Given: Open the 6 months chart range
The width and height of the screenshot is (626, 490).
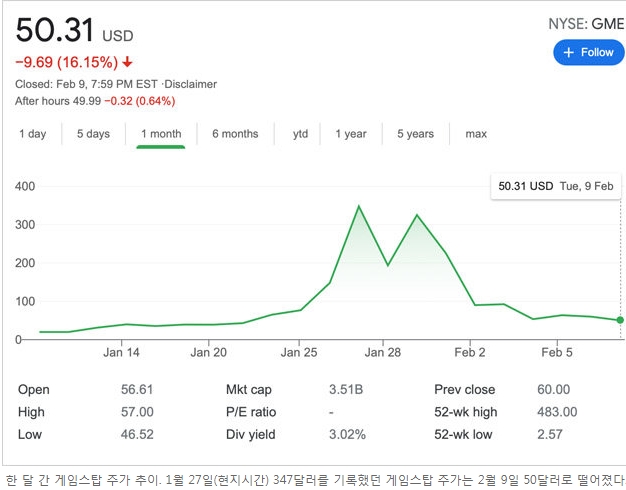Looking at the screenshot, I should (235, 134).
